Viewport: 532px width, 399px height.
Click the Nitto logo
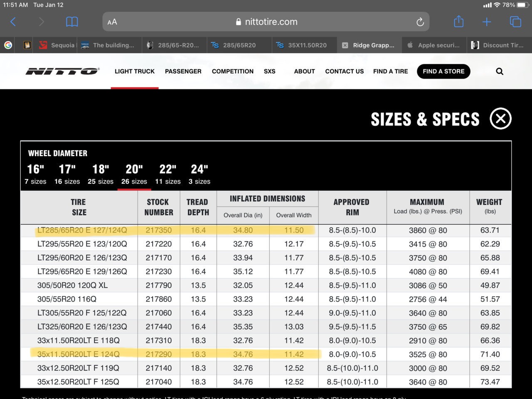click(x=62, y=71)
